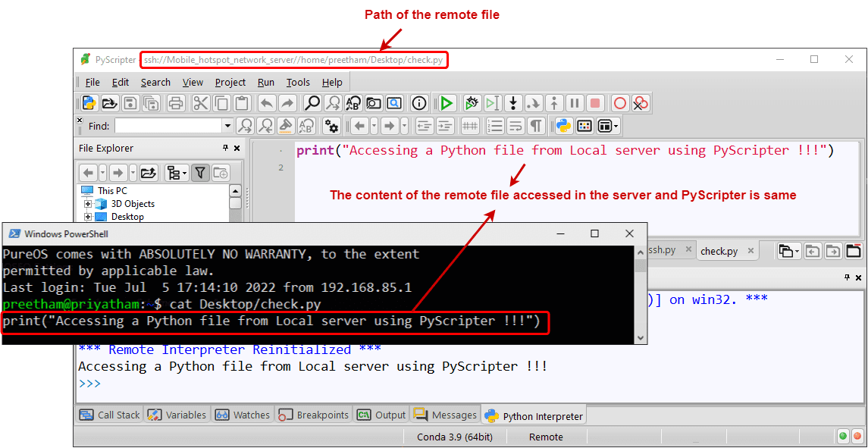Expand the Desktop node in File Explorer
Viewport: 868px width, 448px height.
[x=87, y=215]
